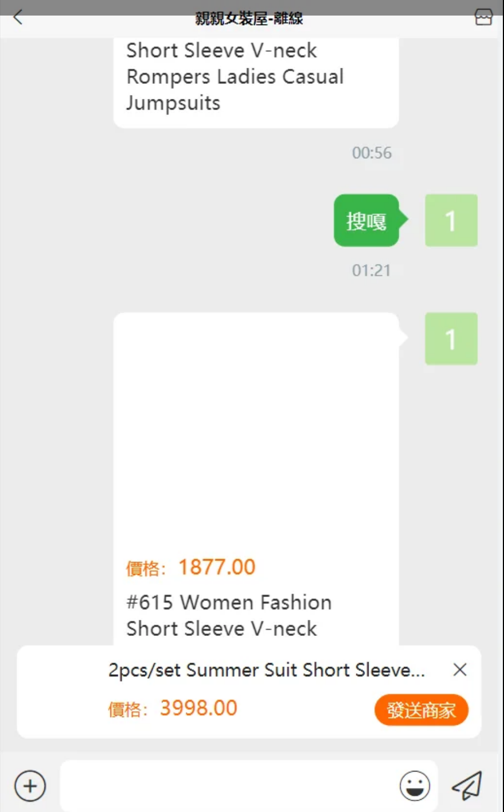Tap avatar beside the 搜嘎 message

451,220
